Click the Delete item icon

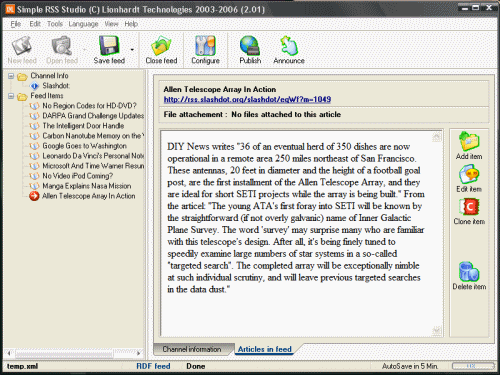point(469,272)
